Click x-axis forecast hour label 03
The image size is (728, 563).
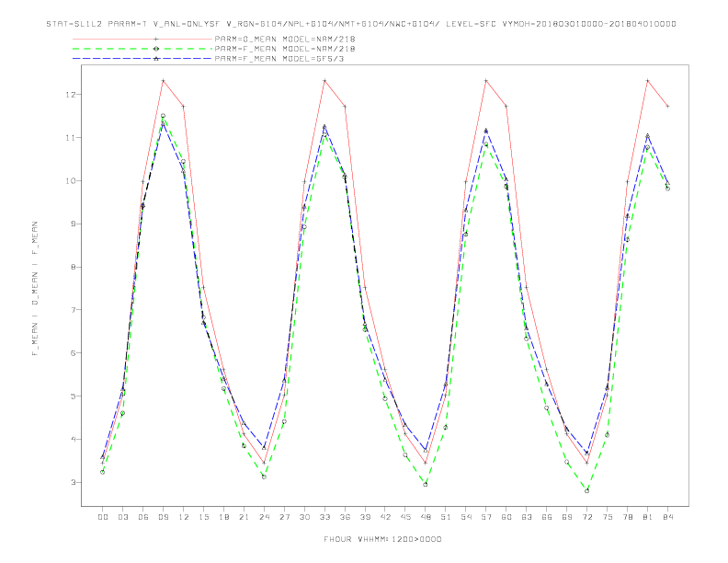pyautogui.click(x=122, y=517)
